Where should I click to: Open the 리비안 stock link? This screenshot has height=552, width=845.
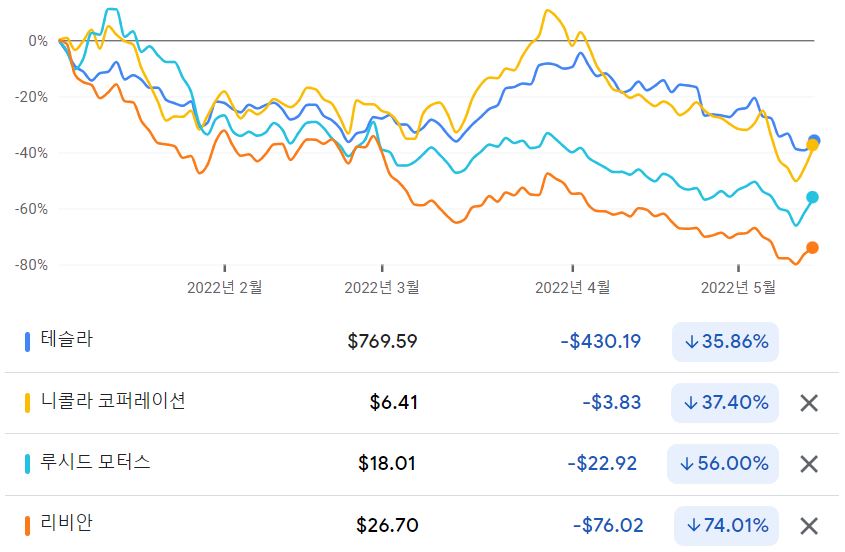pos(67,524)
